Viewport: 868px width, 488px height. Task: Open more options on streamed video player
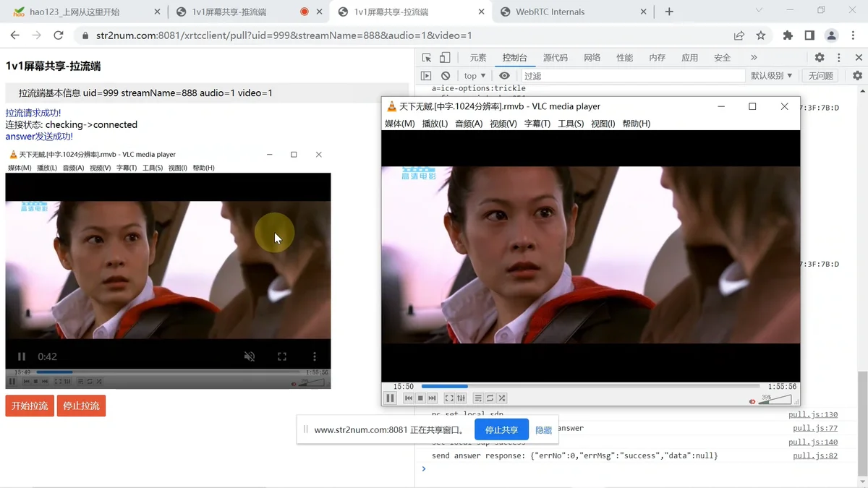[314, 356]
